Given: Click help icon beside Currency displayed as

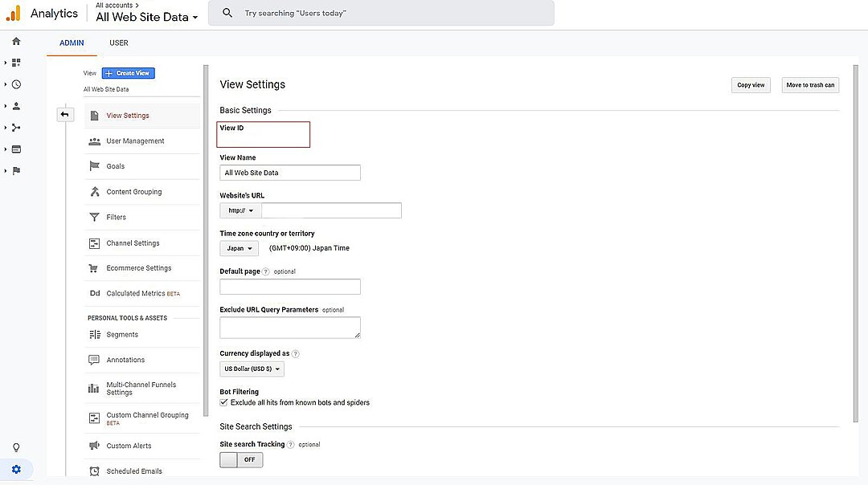Looking at the screenshot, I should (x=296, y=353).
